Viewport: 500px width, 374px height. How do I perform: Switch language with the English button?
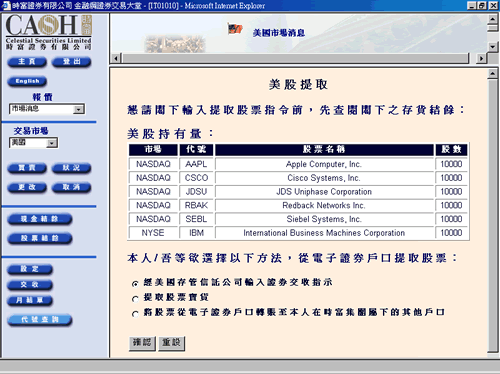[27, 81]
